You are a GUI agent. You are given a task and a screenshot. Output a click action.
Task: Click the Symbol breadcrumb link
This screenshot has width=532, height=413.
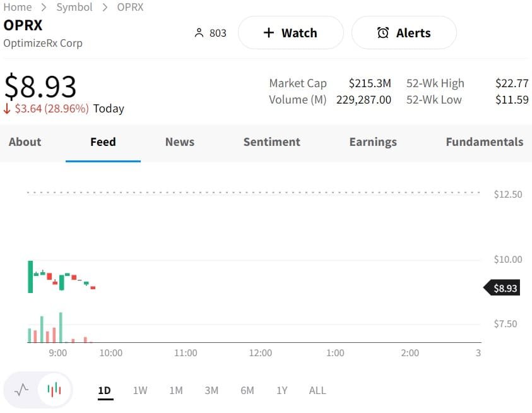click(x=74, y=7)
